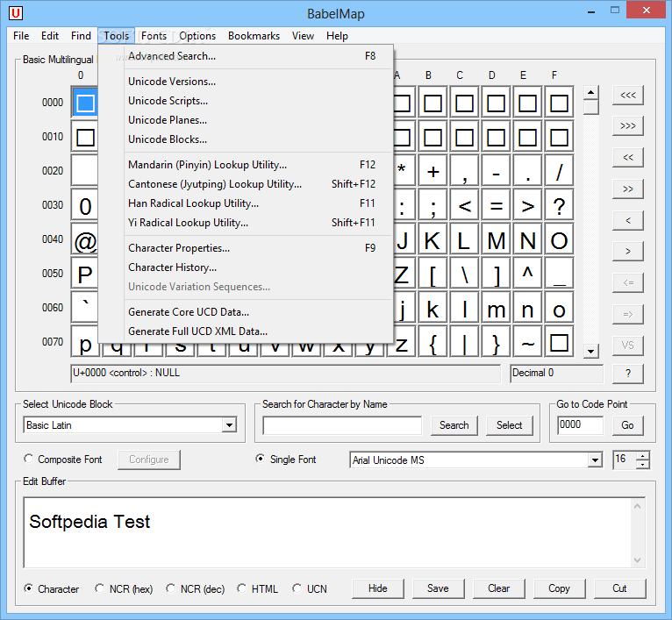Click the character name search field

342,425
